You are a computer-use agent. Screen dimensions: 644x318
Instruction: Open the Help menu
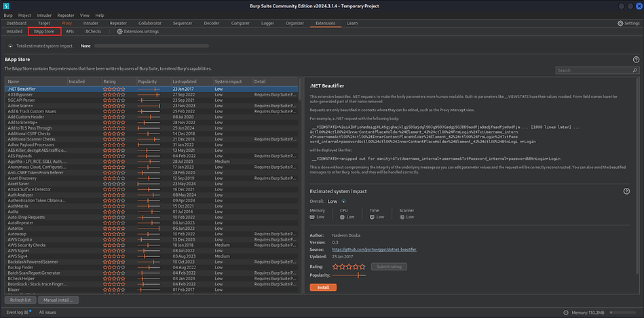(x=100, y=15)
